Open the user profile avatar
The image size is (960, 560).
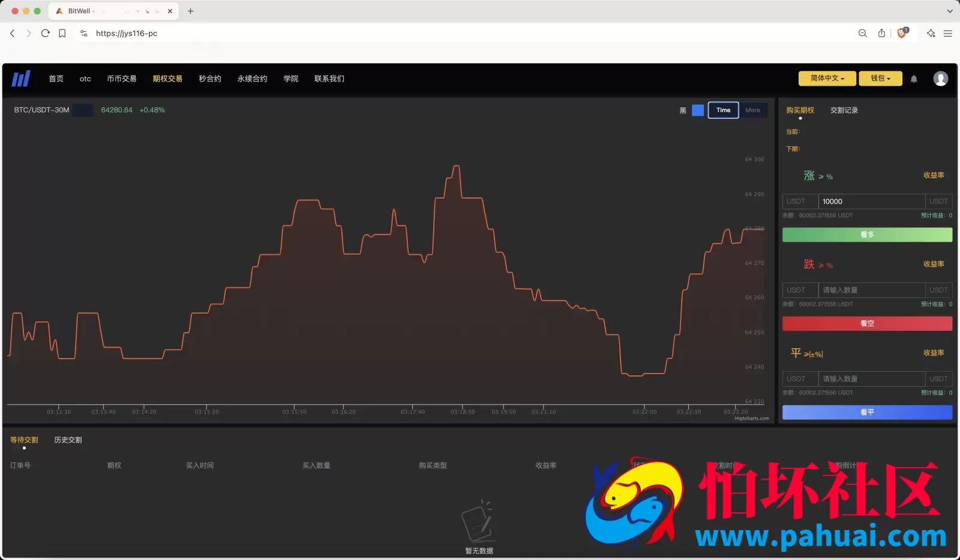[940, 79]
